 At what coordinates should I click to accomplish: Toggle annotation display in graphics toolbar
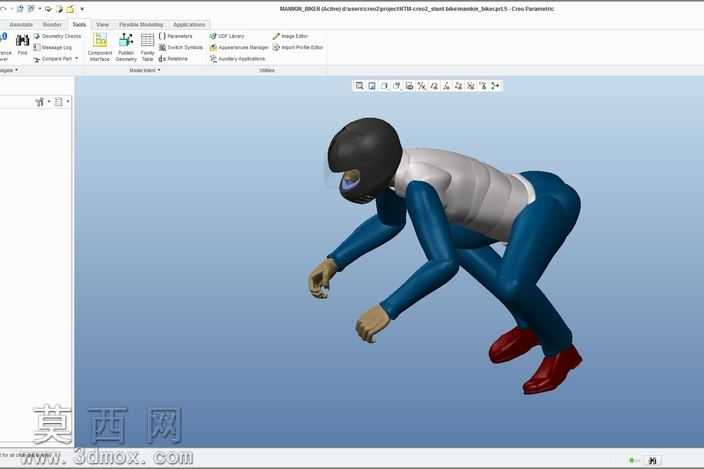(x=471, y=86)
